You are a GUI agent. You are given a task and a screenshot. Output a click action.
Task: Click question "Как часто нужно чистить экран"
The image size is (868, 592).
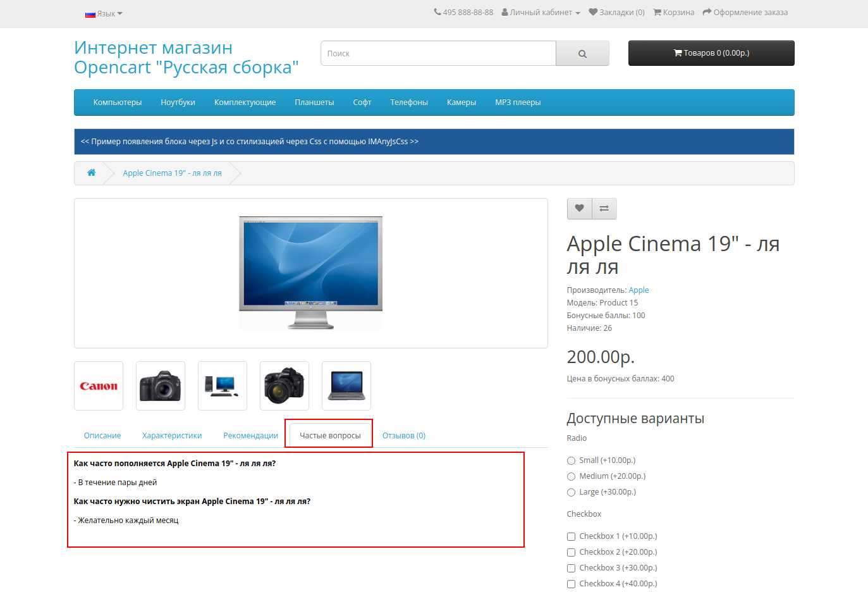192,502
